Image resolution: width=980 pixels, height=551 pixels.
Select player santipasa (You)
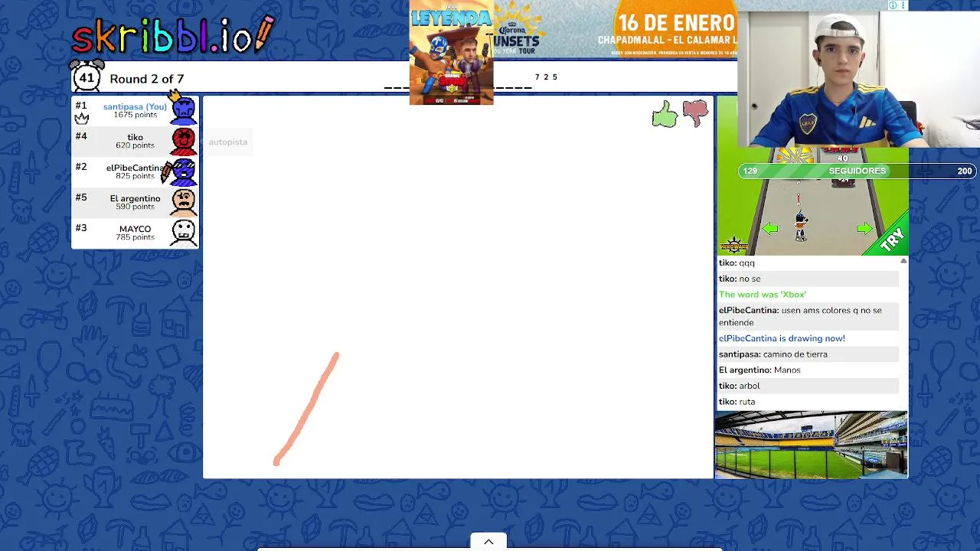click(x=135, y=110)
